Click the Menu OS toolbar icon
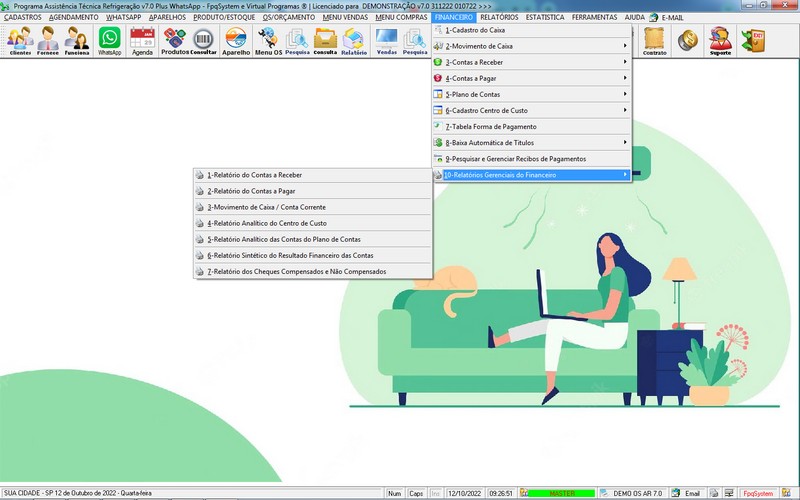This screenshot has height=500, width=800. (267, 41)
